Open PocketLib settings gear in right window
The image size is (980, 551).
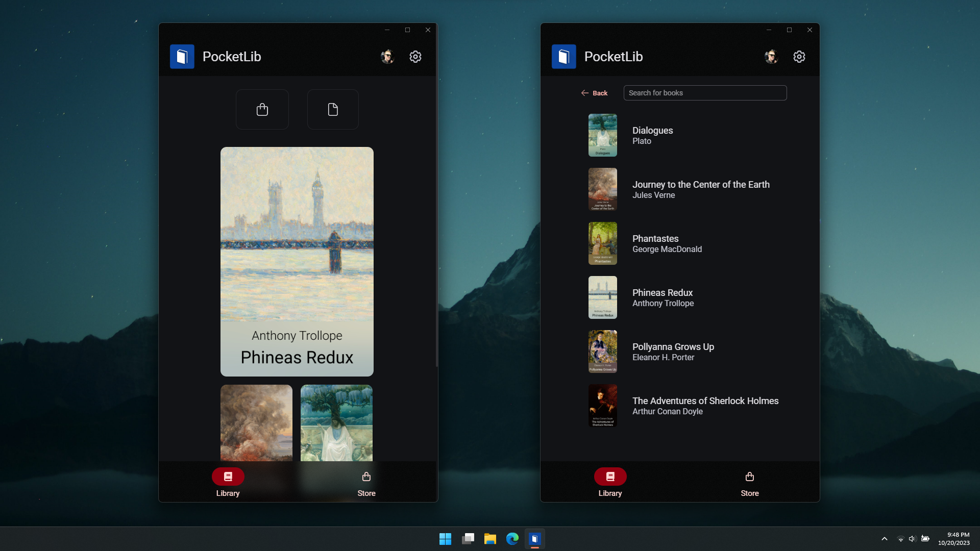(799, 57)
